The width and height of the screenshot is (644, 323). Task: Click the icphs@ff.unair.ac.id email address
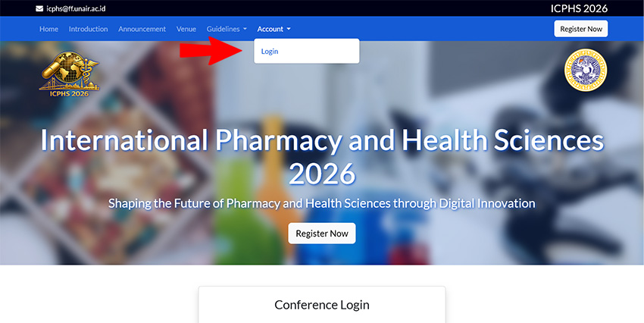click(76, 8)
